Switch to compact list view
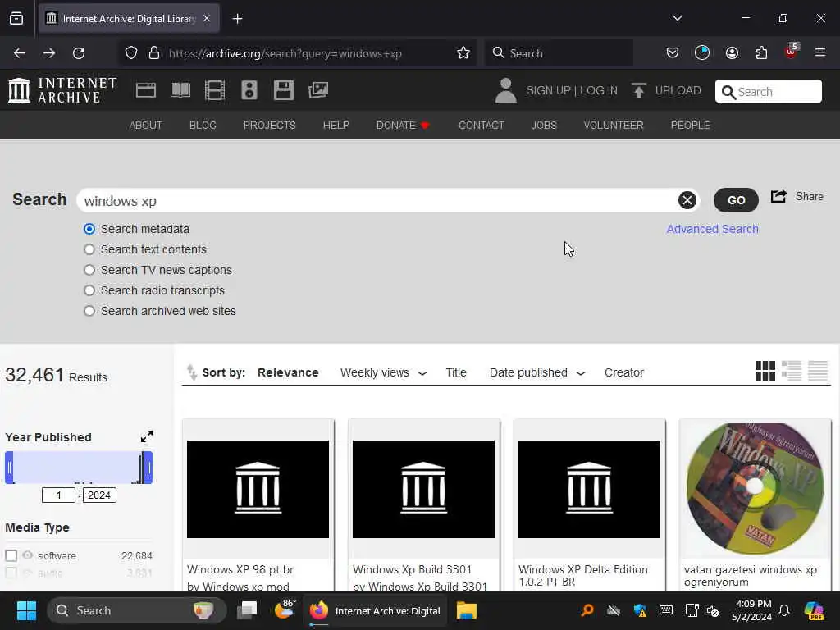Viewport: 840px width, 630px height. point(818,371)
